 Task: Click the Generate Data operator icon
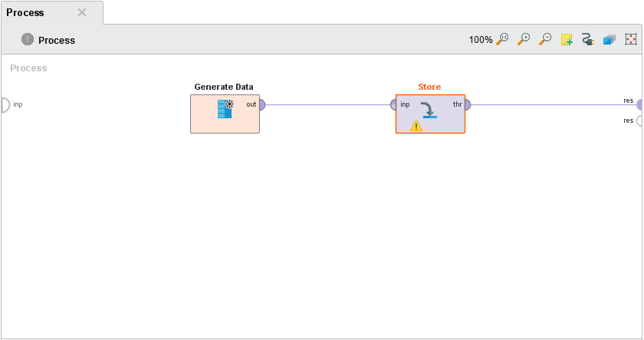(225, 109)
